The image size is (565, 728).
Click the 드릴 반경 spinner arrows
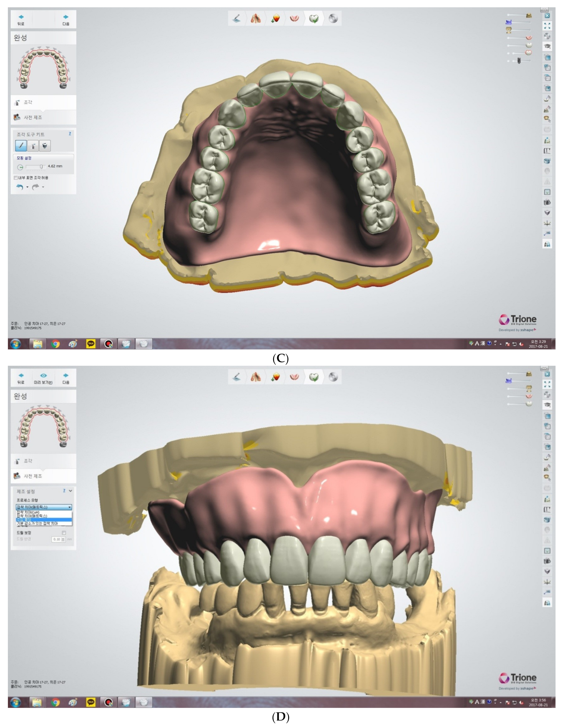(x=63, y=539)
